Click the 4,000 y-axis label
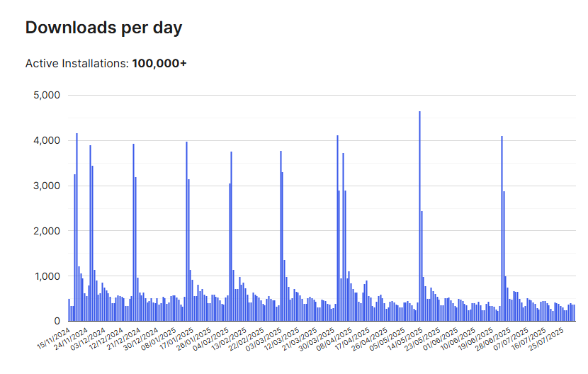The image size is (588, 374). (x=47, y=140)
